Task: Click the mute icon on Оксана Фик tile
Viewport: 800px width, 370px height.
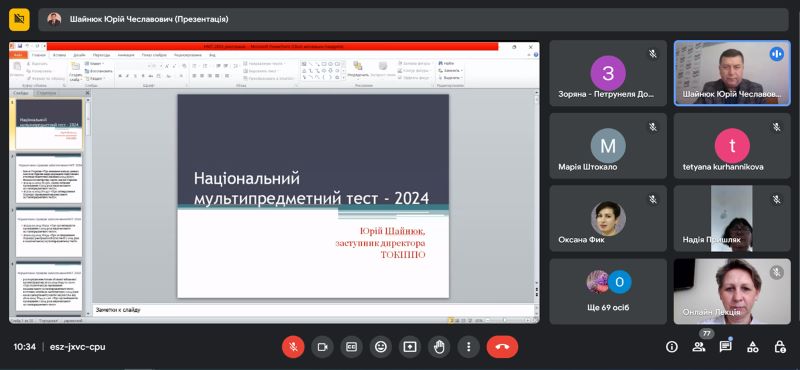Action: click(x=653, y=200)
